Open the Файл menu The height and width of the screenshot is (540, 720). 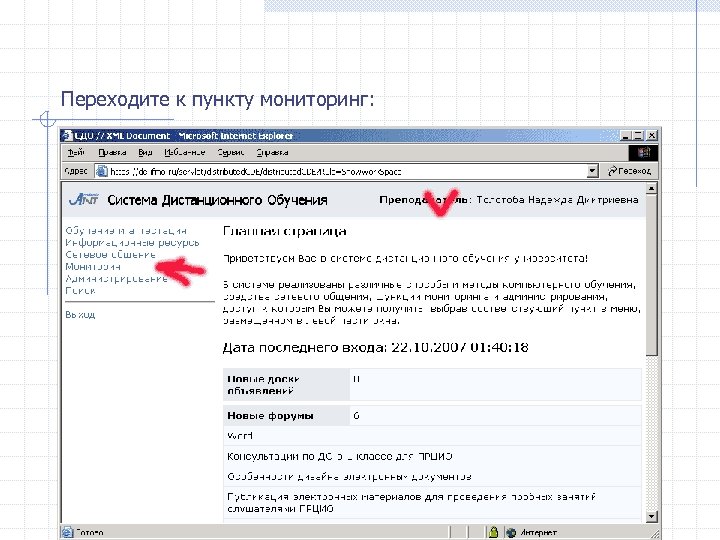click(76, 152)
